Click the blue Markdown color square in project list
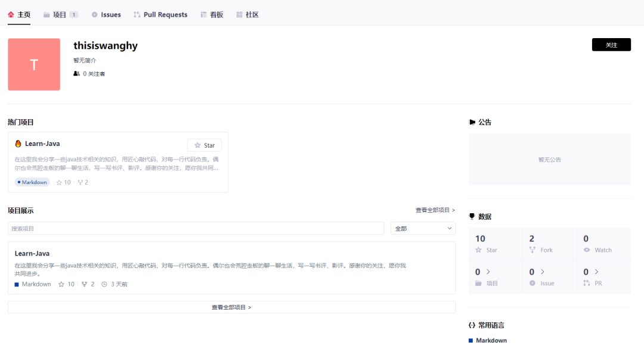Image resolution: width=644 pixels, height=358 pixels. pos(17,284)
